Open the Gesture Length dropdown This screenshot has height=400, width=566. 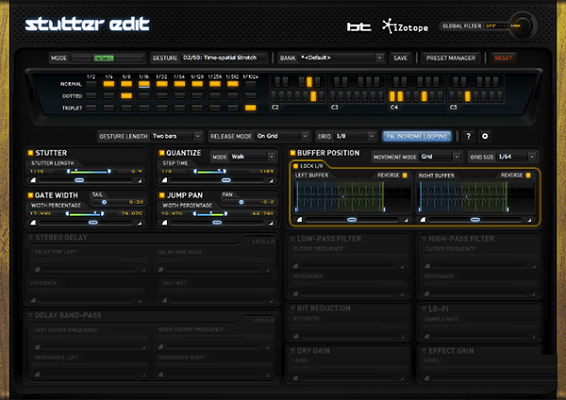point(176,136)
